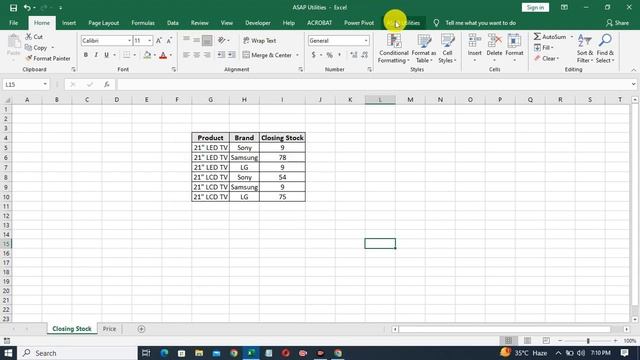
Task: Click the Font Color red A
Action: (x=163, y=55)
